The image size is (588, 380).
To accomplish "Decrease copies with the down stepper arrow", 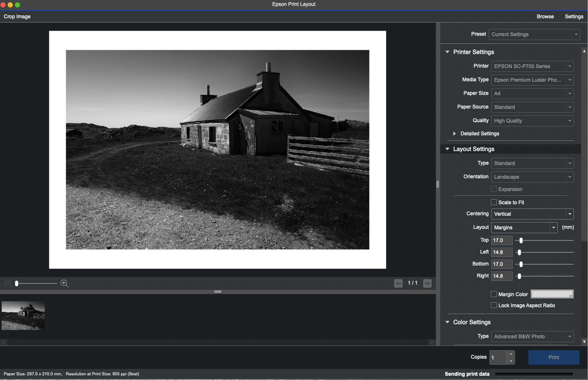I will (x=511, y=361).
